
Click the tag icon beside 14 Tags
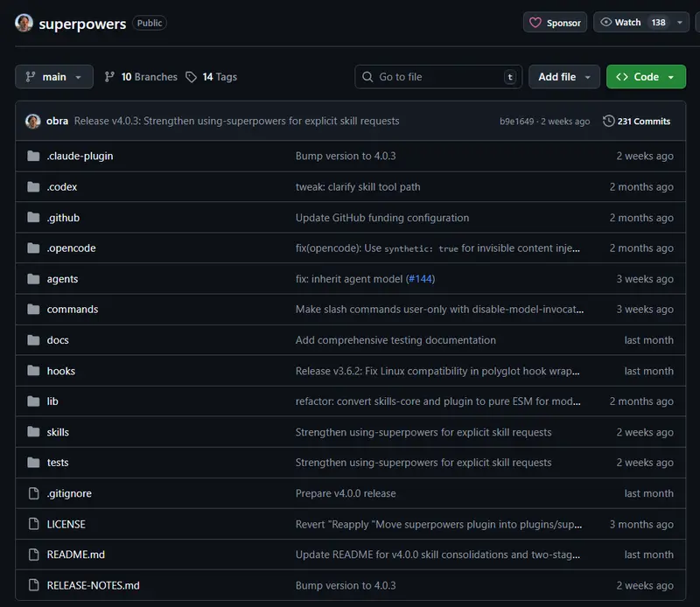191,77
